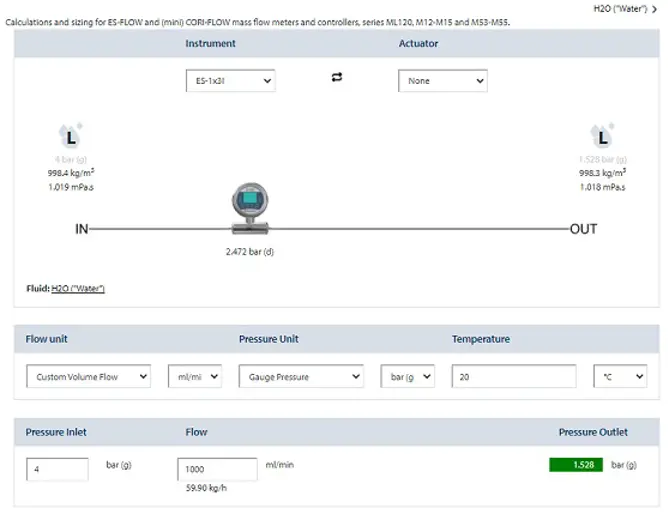Click the OUT label on the flow line
Viewport: 668px width, 514px height.
583,229
